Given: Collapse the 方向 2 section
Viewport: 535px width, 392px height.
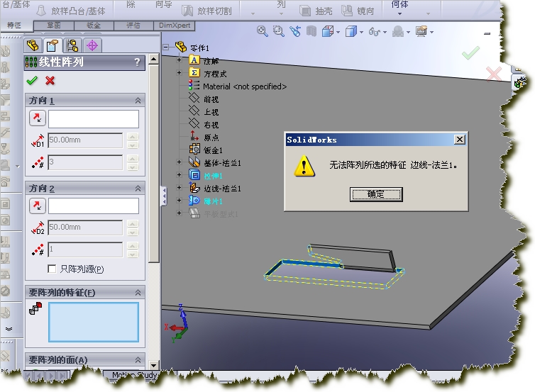Looking at the screenshot, I should click(x=138, y=188).
